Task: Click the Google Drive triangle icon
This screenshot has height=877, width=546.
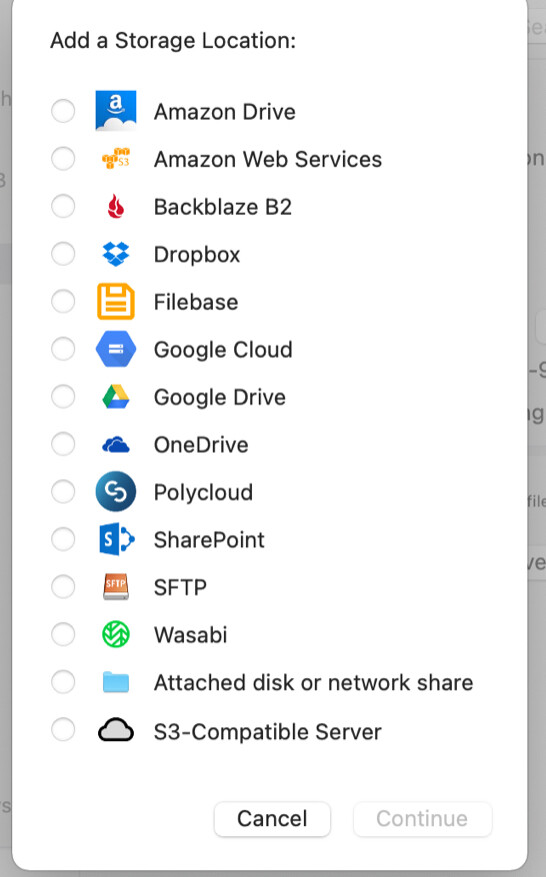Action: tap(116, 397)
